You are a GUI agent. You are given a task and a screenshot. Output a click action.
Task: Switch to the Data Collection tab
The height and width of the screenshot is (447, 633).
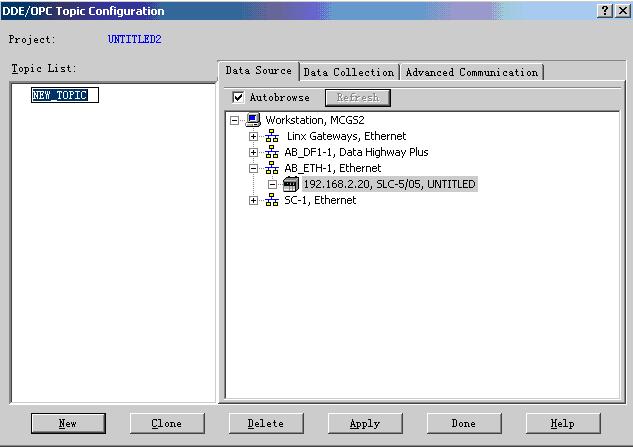(x=349, y=72)
